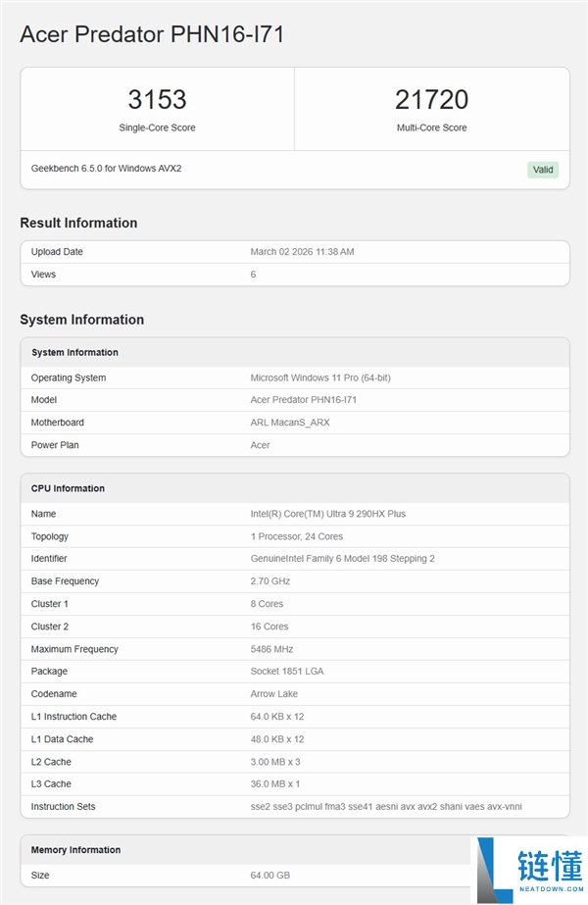This screenshot has height=905, width=588.
Task: Click the Codename row label
Action: point(54,694)
